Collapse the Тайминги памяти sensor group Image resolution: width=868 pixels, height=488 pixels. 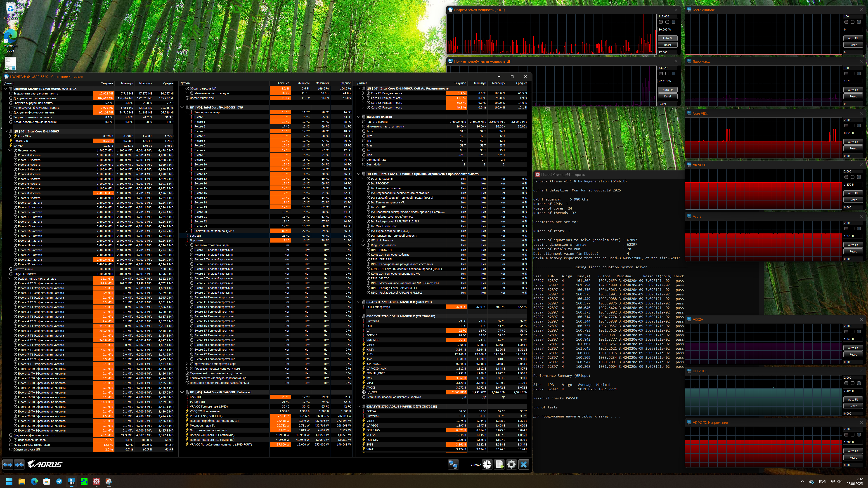tap(359, 117)
